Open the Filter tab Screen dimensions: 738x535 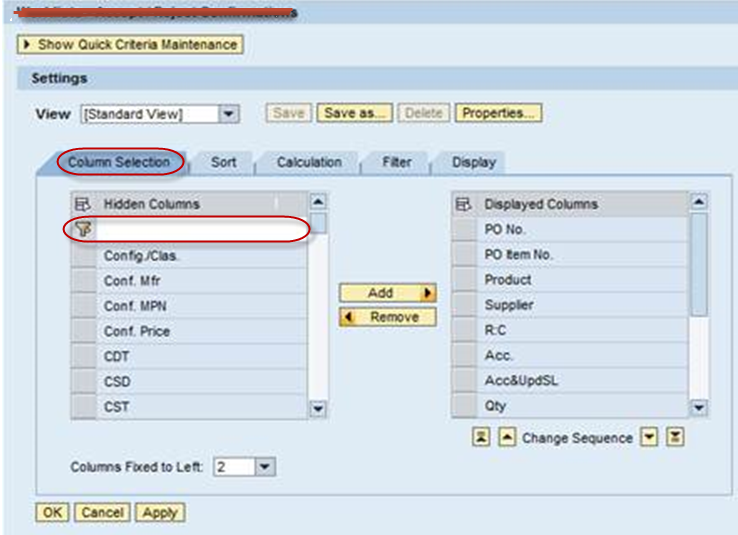tap(397, 162)
